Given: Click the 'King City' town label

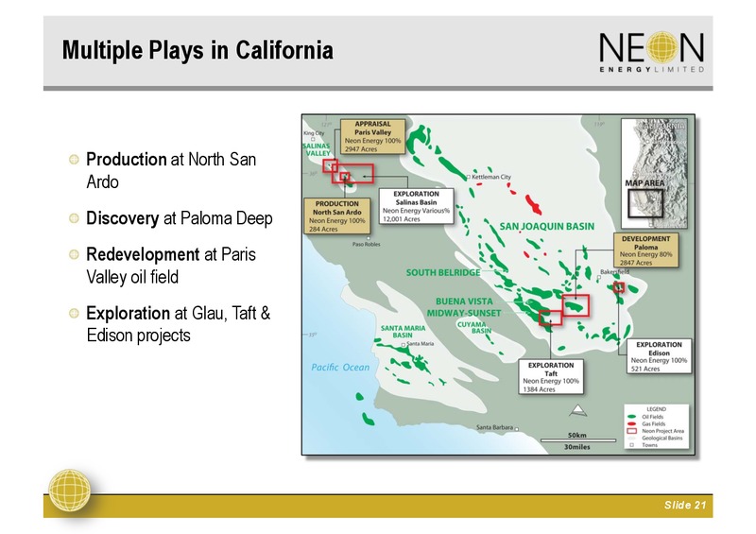Looking at the screenshot, I should 314,133.
